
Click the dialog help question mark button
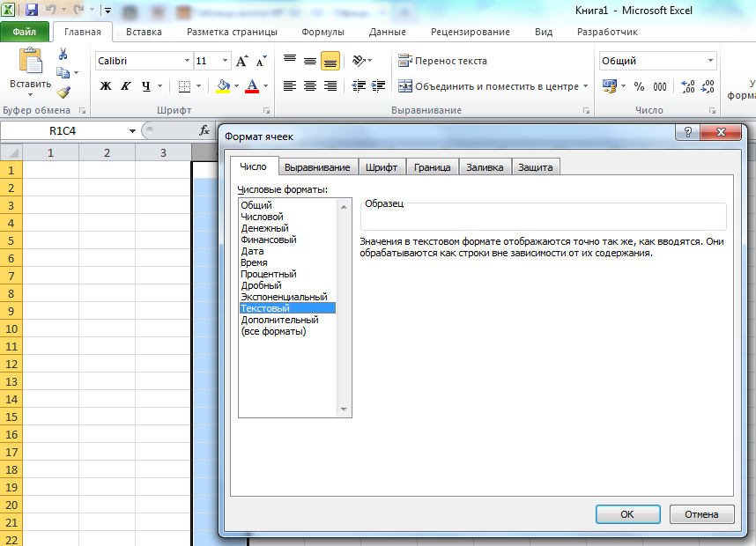[x=688, y=131]
